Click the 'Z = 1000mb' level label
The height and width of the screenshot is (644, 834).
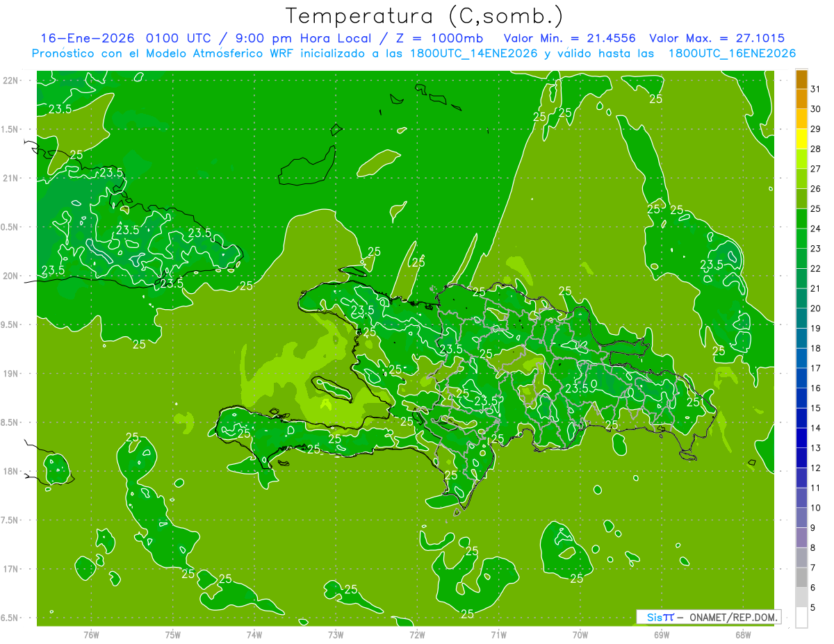pyautogui.click(x=440, y=38)
